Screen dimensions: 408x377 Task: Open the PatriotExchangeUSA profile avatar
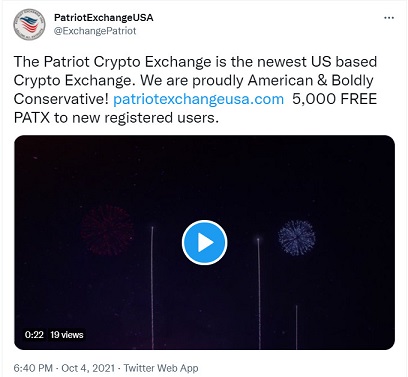click(30, 24)
